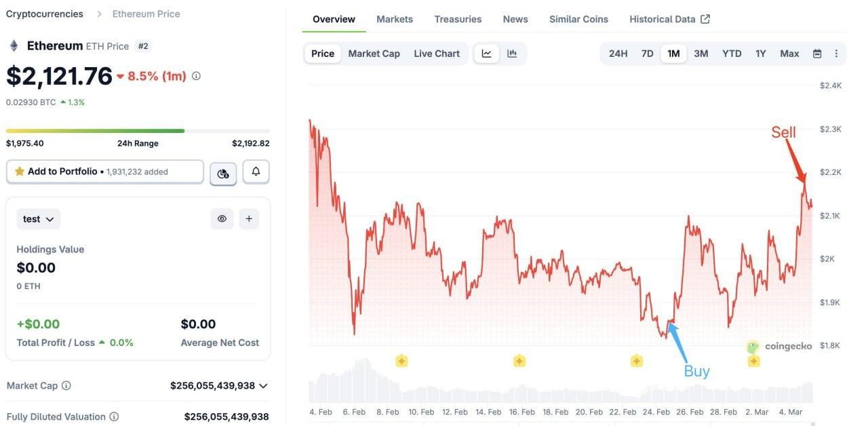This screenshot has height=426, width=868.
Task: Click the ETH price info tooltip icon
Action: [196, 76]
